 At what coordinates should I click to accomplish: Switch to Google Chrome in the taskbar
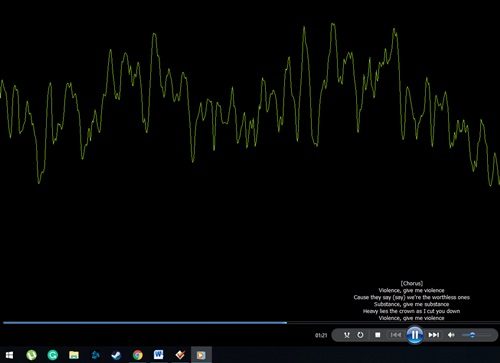[138, 355]
